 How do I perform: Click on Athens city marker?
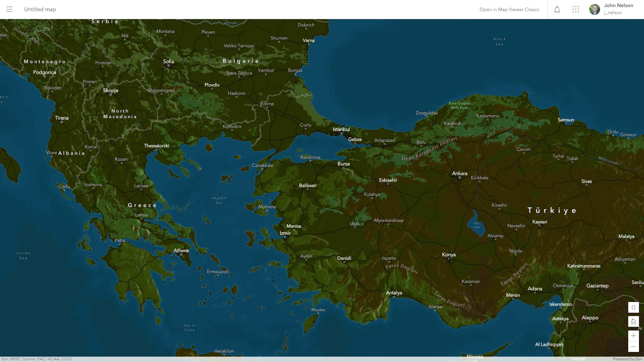tap(181, 255)
